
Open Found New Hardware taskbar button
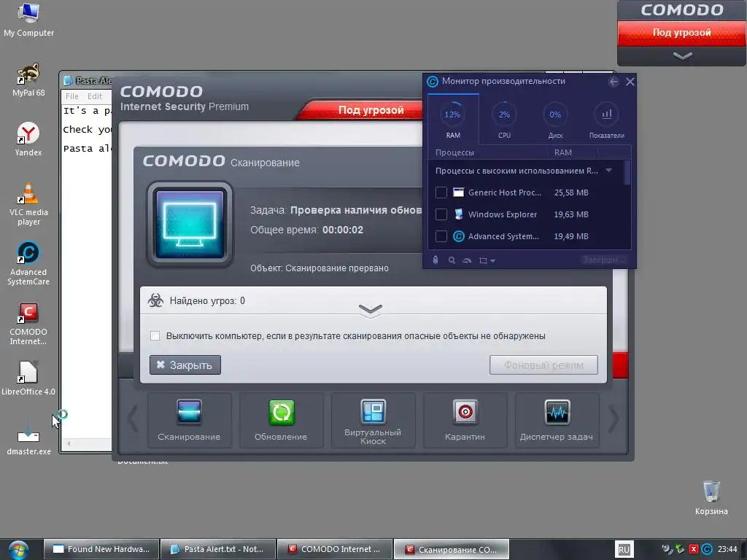(101, 550)
